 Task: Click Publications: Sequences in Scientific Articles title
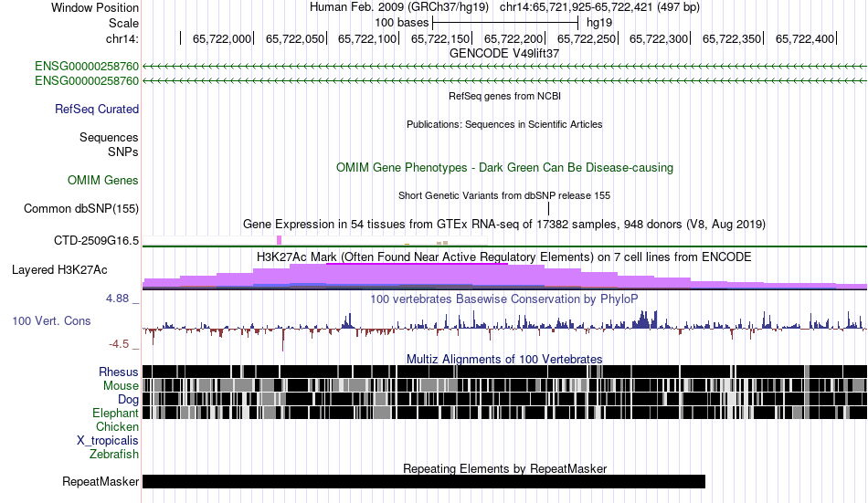pos(504,124)
